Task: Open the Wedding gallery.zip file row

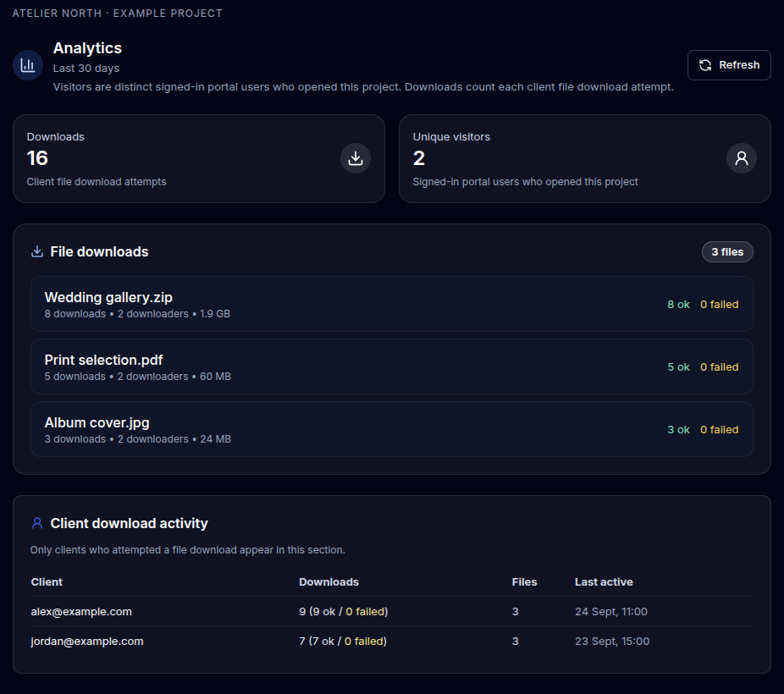Action: click(392, 304)
